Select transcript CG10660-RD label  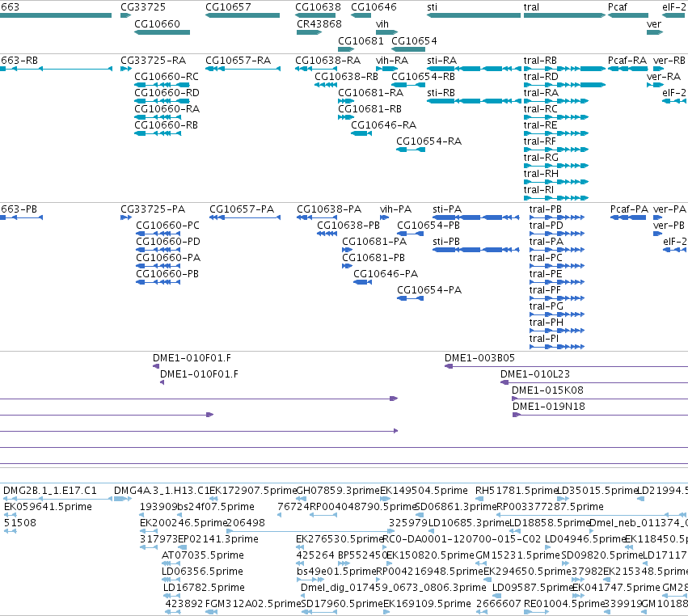coord(167,93)
